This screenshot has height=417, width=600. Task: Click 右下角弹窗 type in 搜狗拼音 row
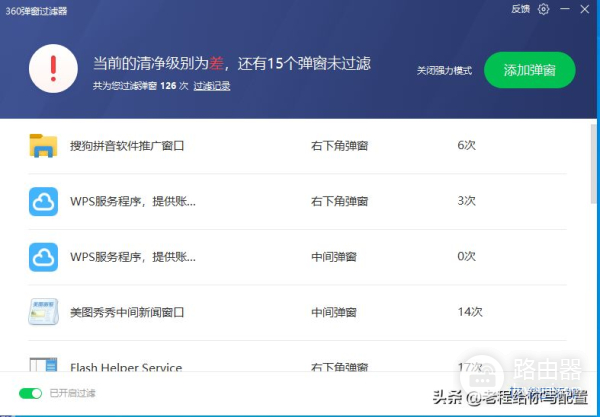339,146
